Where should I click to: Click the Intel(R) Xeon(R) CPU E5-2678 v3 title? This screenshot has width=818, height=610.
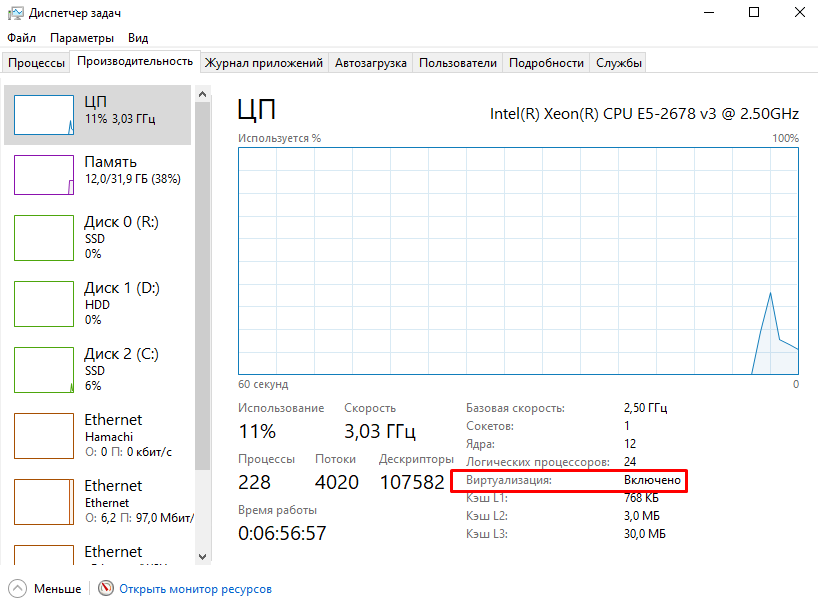(x=644, y=114)
